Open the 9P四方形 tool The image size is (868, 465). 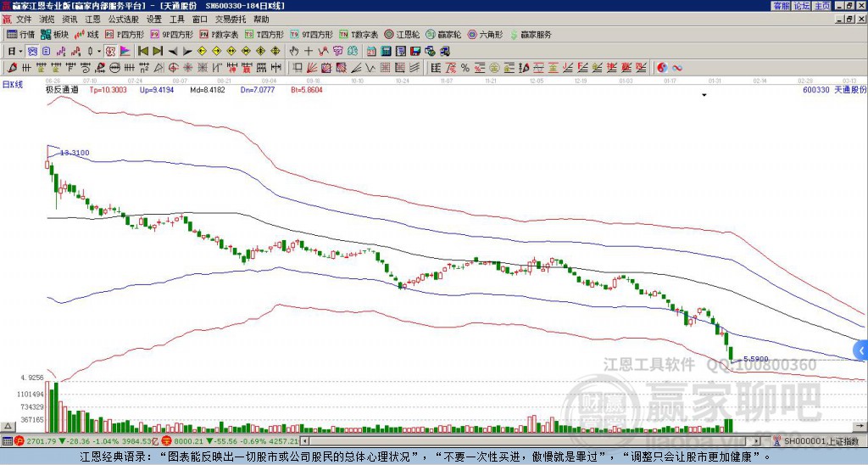(x=172, y=34)
